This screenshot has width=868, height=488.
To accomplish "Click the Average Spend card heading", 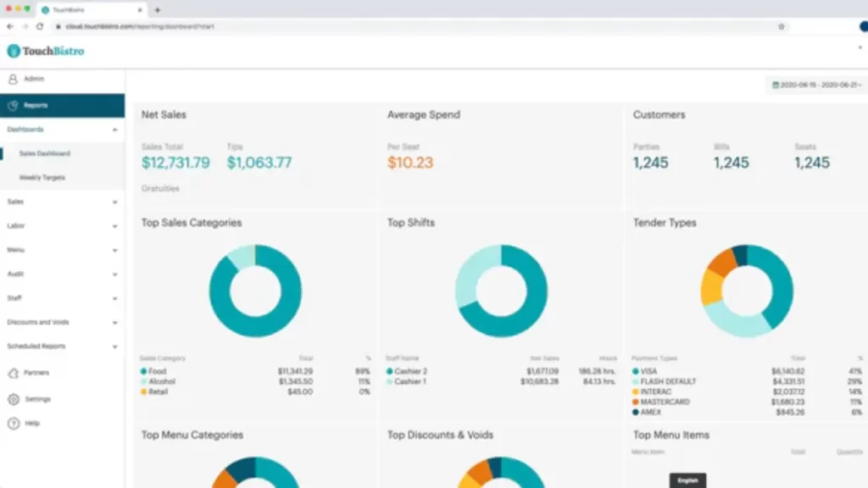I will 424,114.
